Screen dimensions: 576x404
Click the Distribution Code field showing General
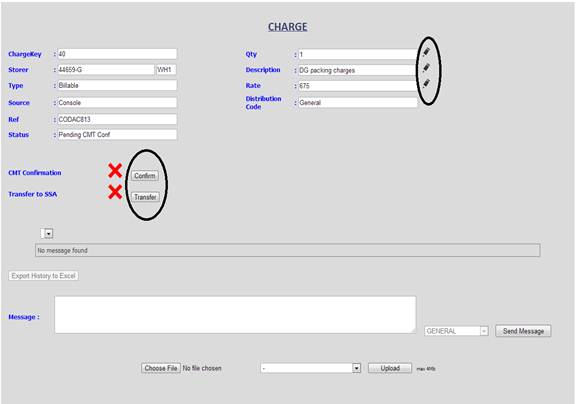tap(358, 103)
